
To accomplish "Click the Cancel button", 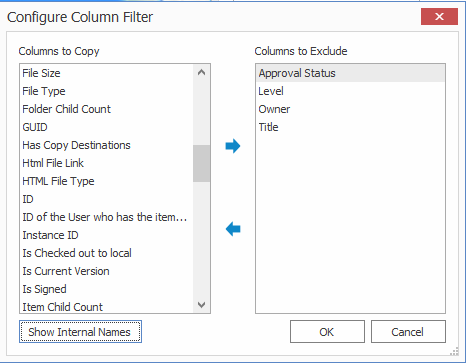I will point(408,332).
